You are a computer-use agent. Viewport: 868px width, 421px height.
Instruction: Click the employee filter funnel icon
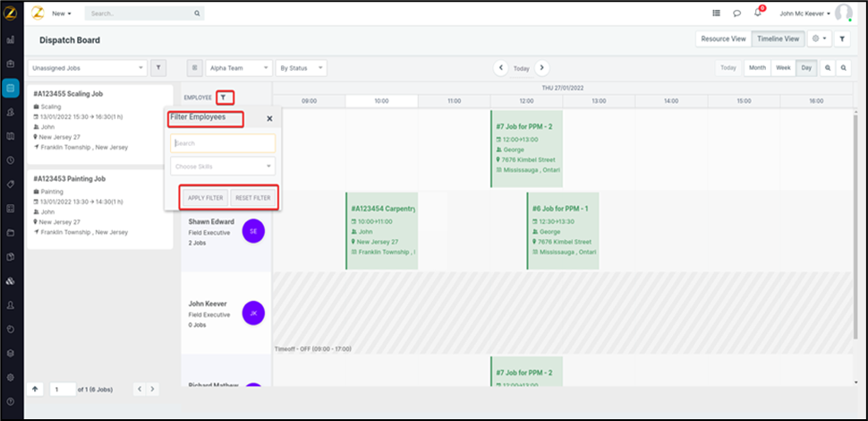pyautogui.click(x=226, y=97)
